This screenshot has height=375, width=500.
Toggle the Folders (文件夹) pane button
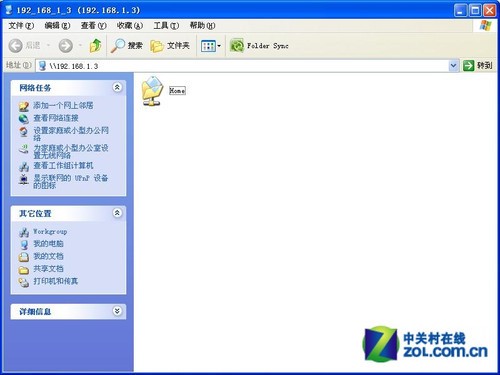pyautogui.click(x=170, y=46)
